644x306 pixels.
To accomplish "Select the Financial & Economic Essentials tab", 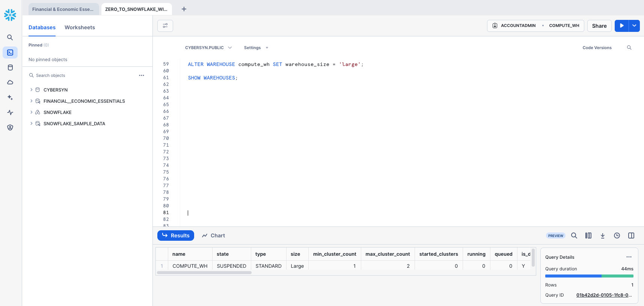I will 63,9.
